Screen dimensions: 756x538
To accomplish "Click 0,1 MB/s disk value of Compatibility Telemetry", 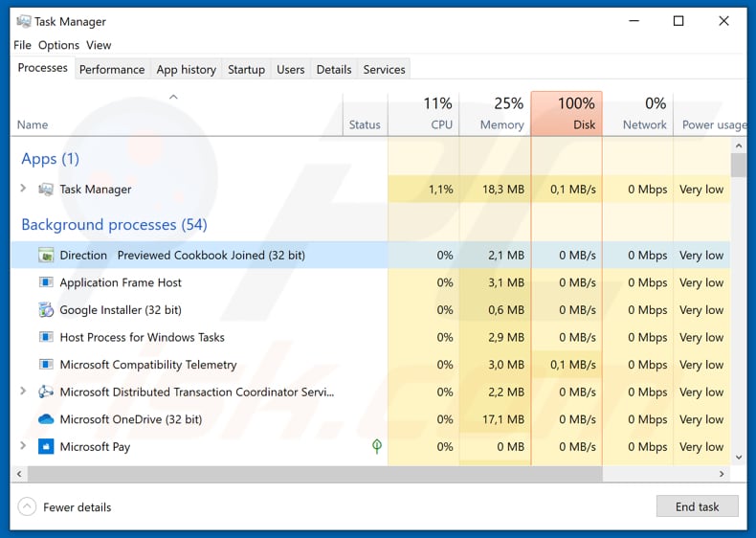I will [x=573, y=365].
